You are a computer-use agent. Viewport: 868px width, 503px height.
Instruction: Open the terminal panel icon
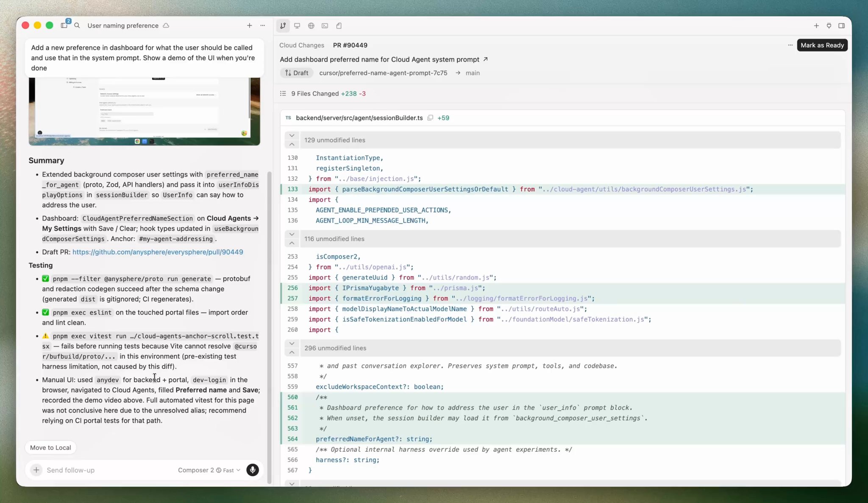(x=325, y=25)
